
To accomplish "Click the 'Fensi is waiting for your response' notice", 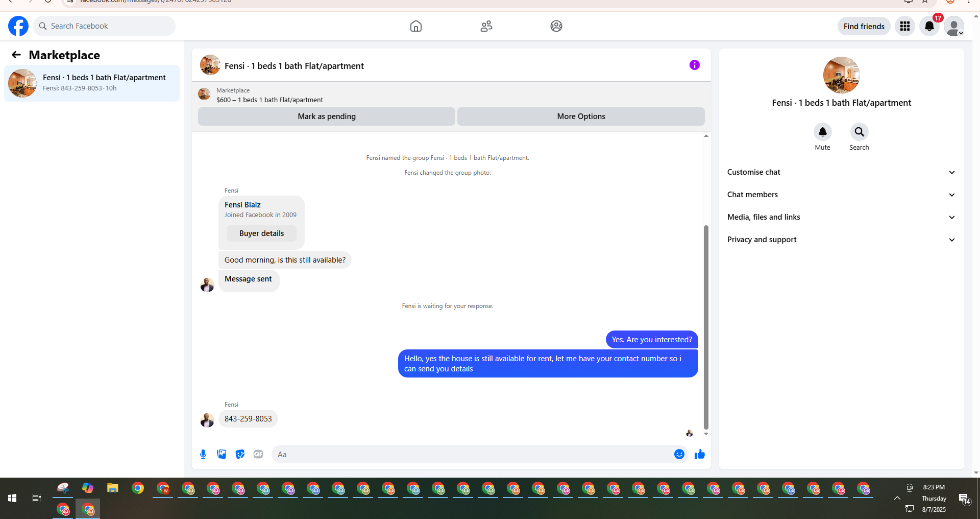I will click(448, 306).
